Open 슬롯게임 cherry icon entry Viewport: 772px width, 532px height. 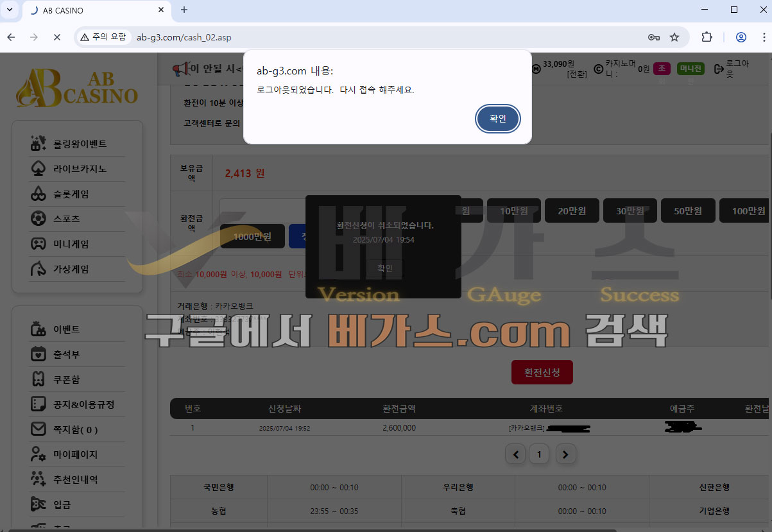38,194
